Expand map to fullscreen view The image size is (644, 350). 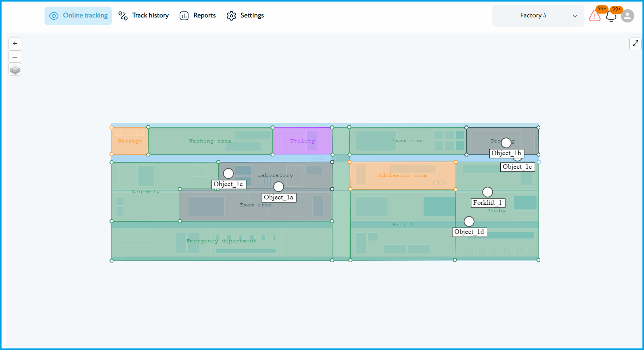coord(635,44)
